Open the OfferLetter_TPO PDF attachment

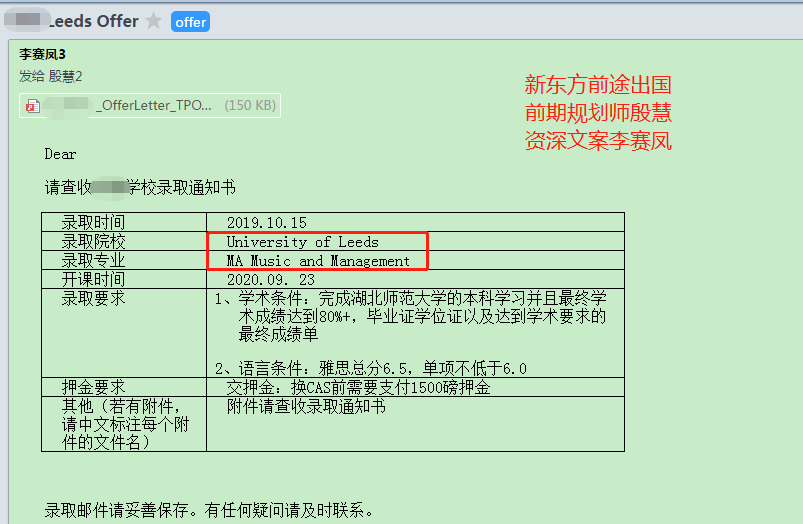pyautogui.click(x=150, y=106)
